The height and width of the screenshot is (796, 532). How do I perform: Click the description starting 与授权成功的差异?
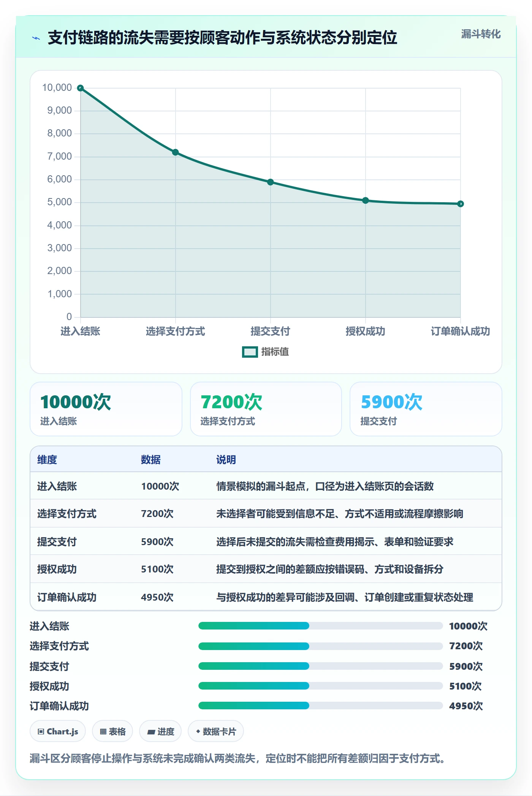345,597
